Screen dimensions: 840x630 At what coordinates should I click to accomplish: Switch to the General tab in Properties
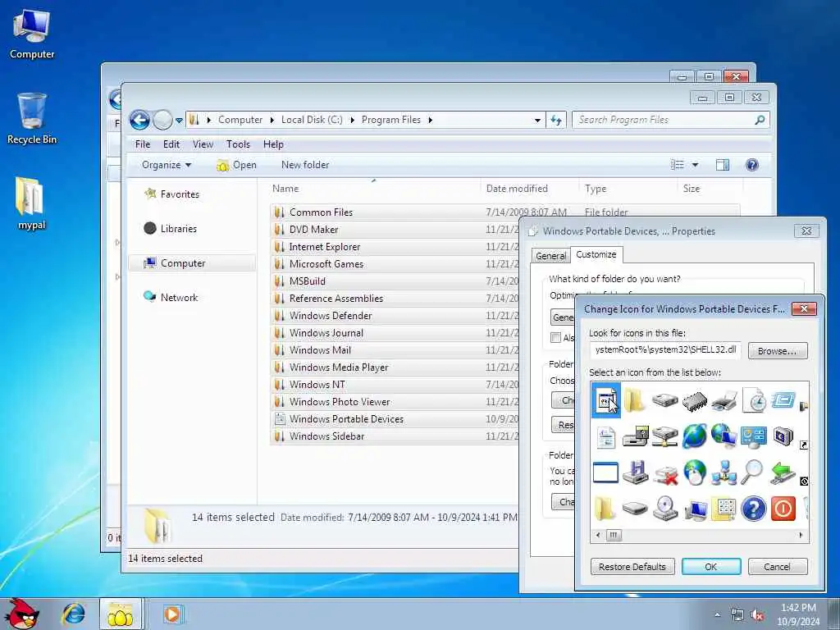(x=550, y=256)
